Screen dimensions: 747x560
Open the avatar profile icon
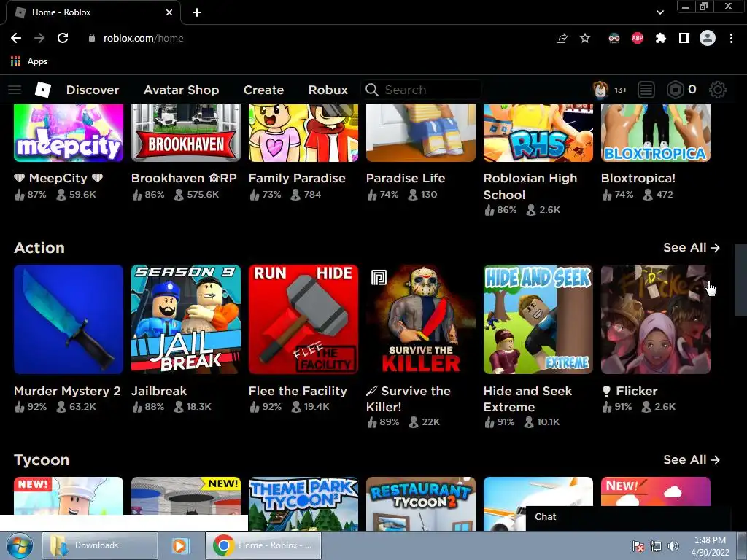point(601,90)
